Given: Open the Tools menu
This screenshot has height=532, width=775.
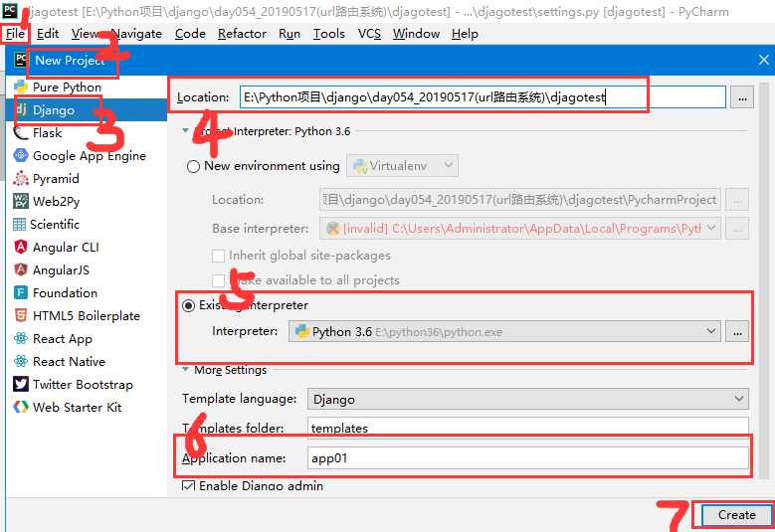Looking at the screenshot, I should pyautogui.click(x=328, y=34).
